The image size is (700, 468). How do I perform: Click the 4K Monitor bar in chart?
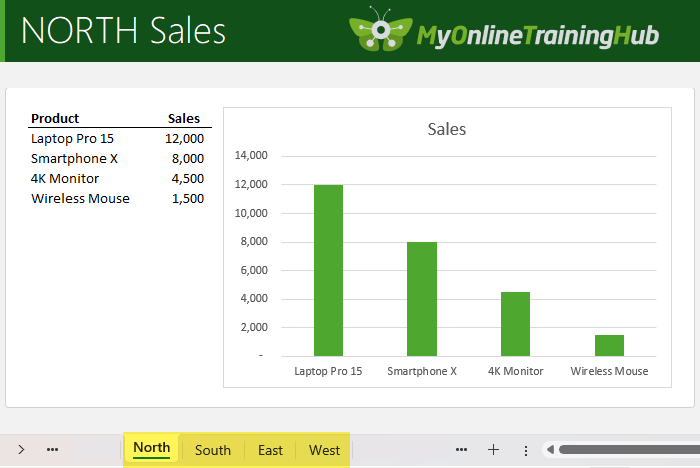516,324
